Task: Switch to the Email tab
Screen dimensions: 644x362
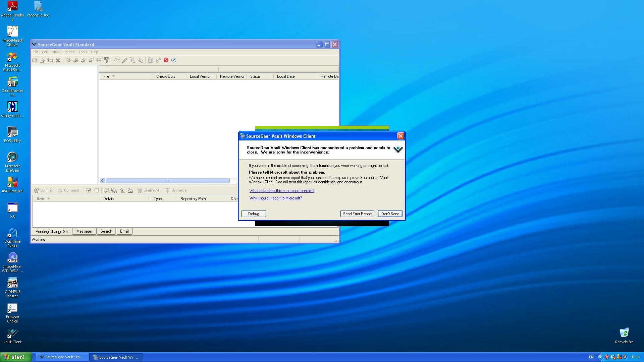Action: point(124,231)
